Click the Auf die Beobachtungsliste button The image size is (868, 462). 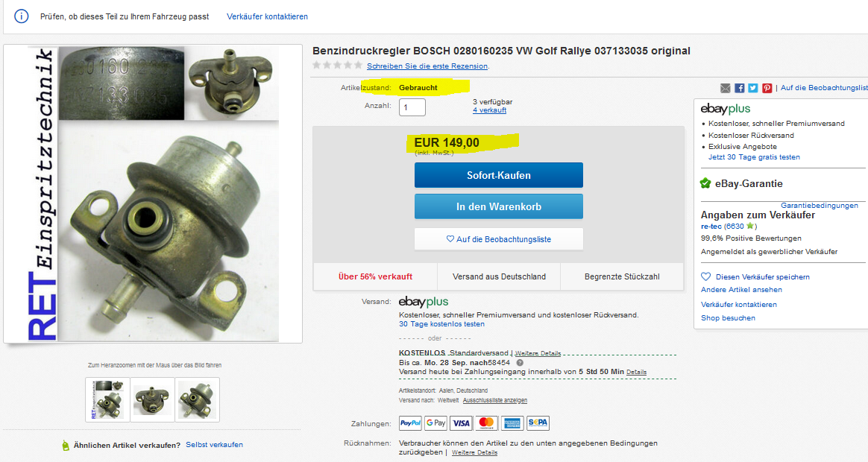point(498,239)
